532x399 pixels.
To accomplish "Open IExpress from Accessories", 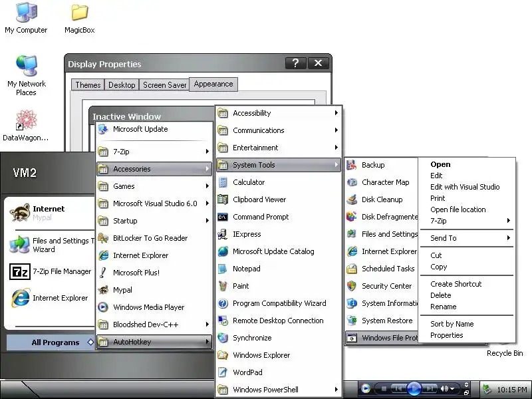I will point(278,234).
